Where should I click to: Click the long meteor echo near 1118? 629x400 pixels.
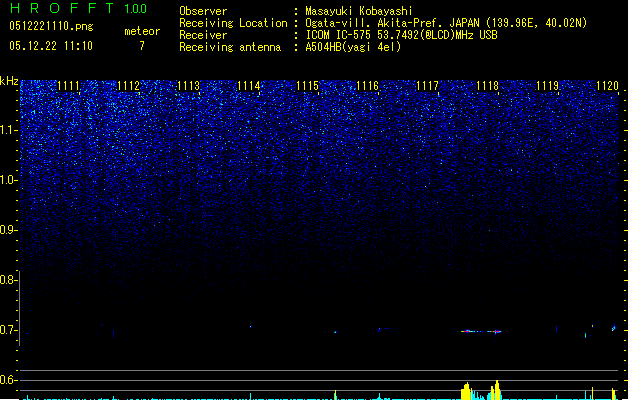481,331
